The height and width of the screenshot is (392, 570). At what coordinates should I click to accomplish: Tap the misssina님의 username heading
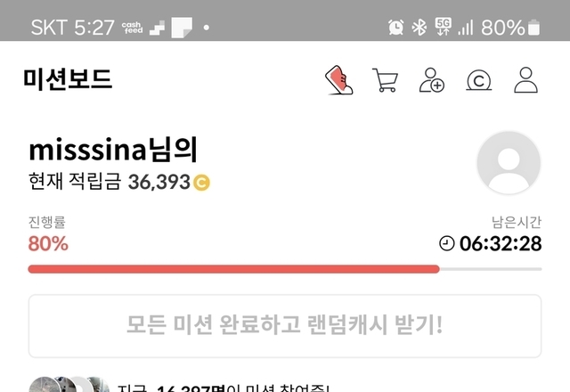(x=113, y=150)
